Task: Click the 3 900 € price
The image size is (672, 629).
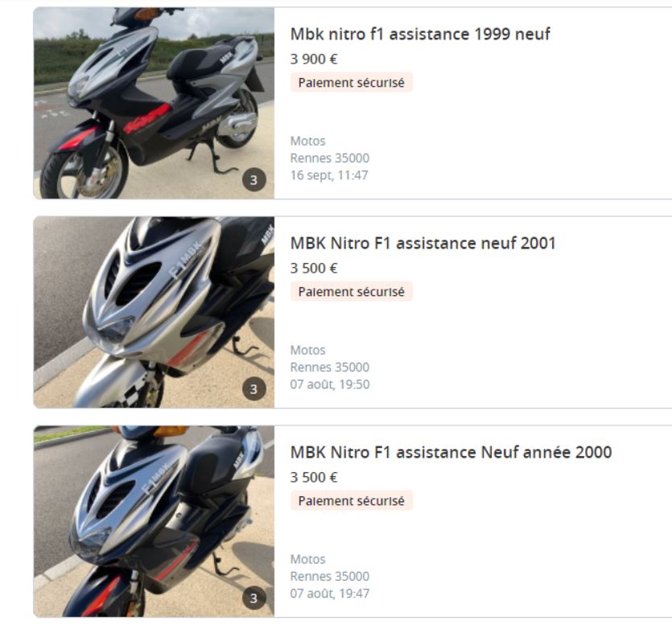Action: 314,60
